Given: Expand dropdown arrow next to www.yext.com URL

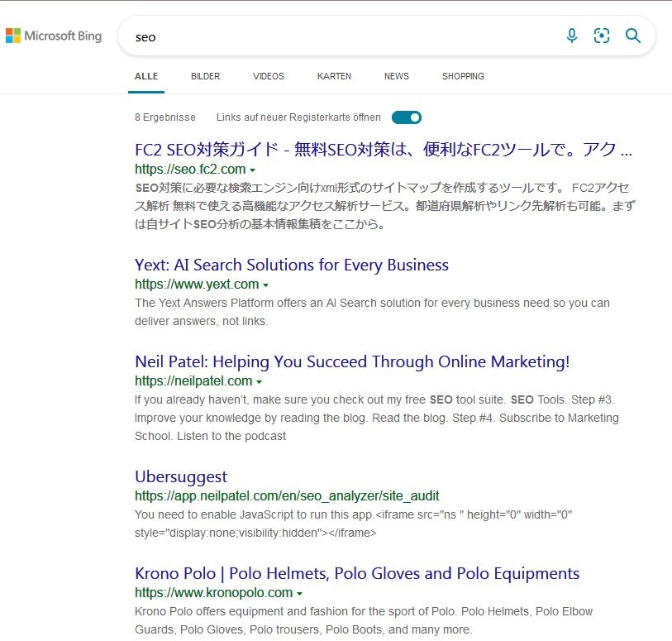Looking at the screenshot, I should click(x=266, y=285).
